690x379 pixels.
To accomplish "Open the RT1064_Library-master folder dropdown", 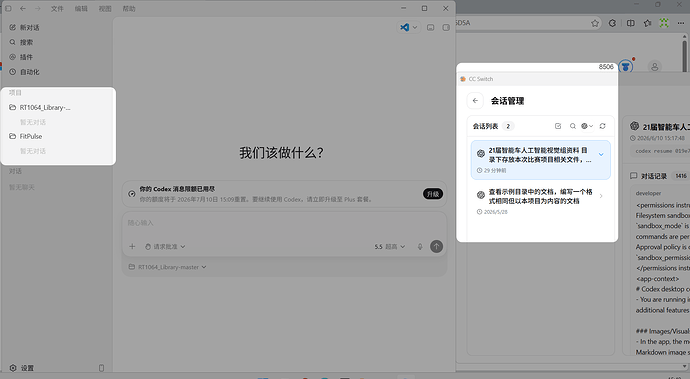I will point(167,267).
